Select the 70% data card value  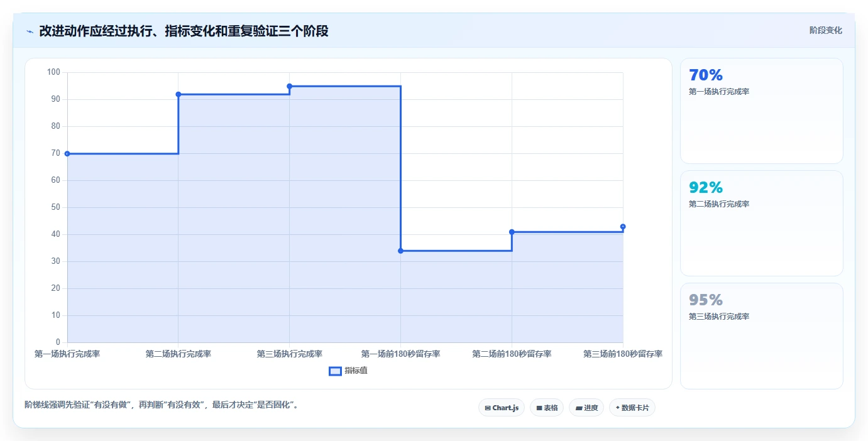pos(706,75)
